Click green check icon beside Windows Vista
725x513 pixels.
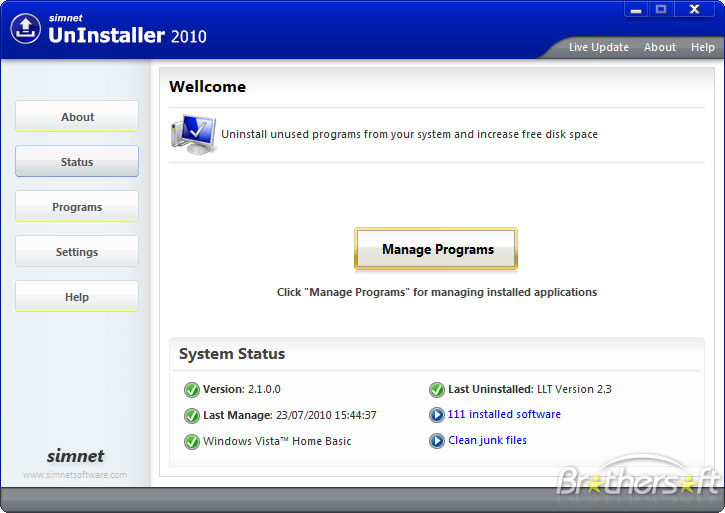tap(191, 442)
